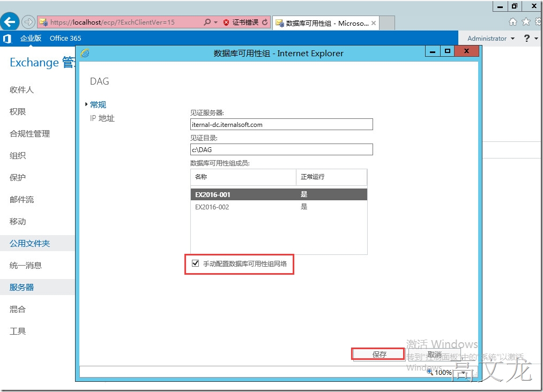Select the 常规 section in DAG dialog

(98, 104)
